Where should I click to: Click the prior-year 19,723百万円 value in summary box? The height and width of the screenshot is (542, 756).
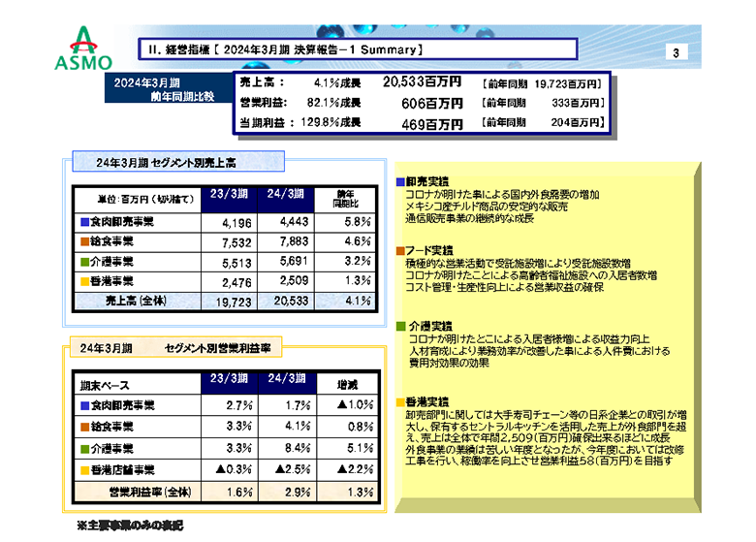click(x=567, y=84)
